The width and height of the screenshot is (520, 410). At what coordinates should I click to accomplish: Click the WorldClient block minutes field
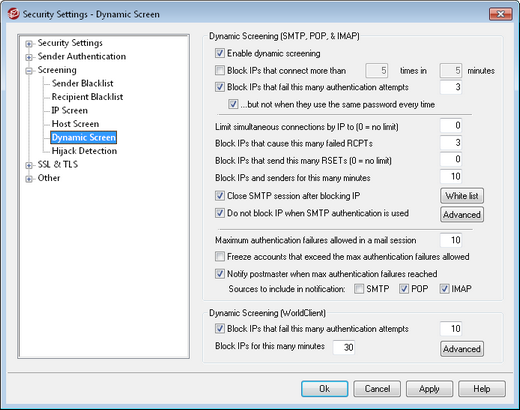344,347
